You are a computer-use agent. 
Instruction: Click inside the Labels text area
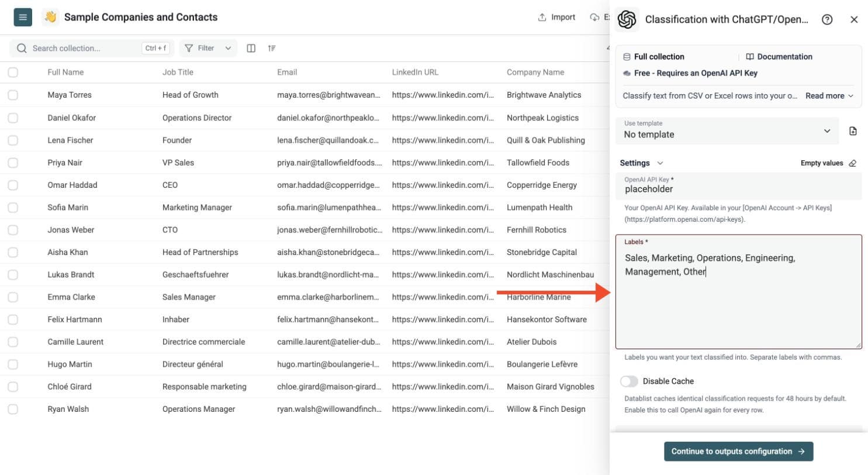(739, 292)
